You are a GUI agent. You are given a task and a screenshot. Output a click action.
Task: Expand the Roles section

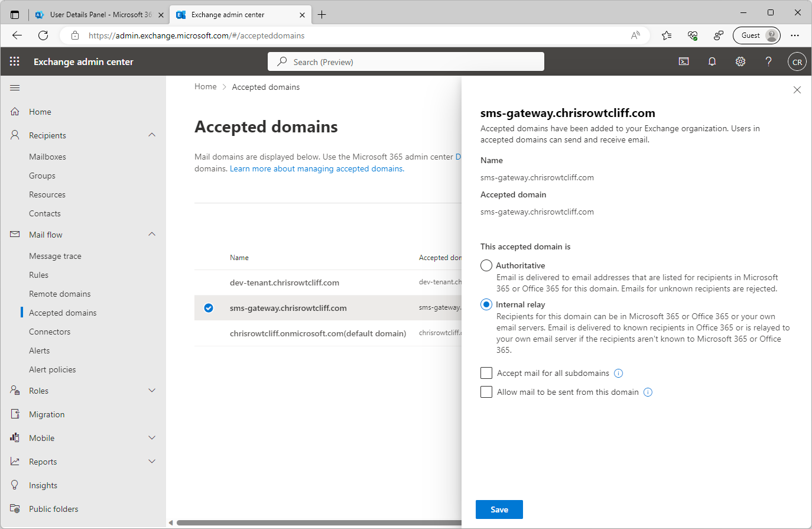(152, 390)
